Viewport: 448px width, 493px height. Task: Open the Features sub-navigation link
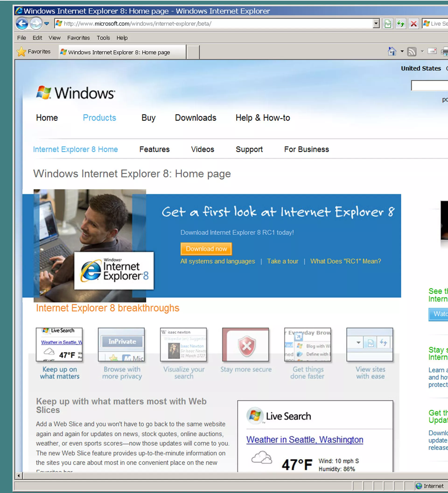coord(154,149)
